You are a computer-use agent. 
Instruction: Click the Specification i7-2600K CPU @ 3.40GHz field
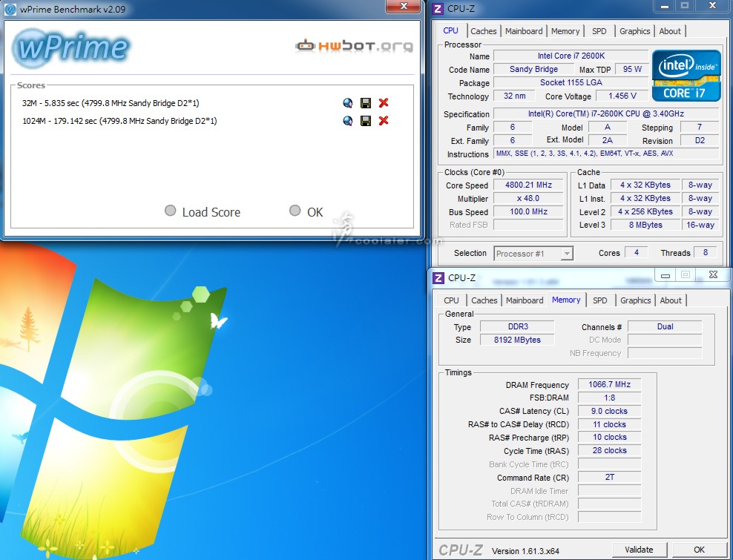[x=606, y=113]
